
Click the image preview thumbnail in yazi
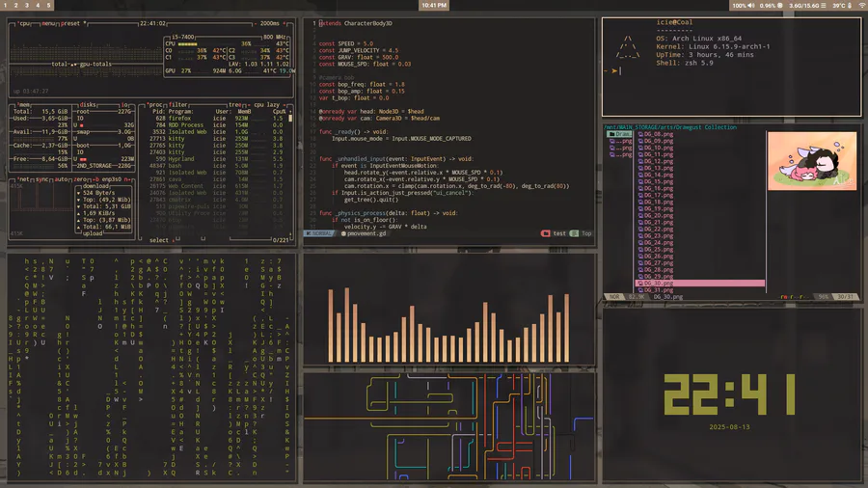pos(812,161)
